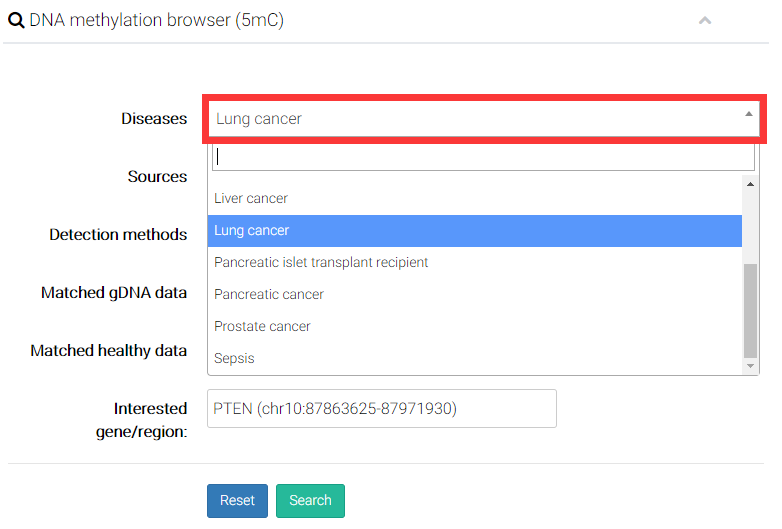782x529 pixels.
Task: Collapse the DNA methylation browser panel
Action: coord(705,20)
